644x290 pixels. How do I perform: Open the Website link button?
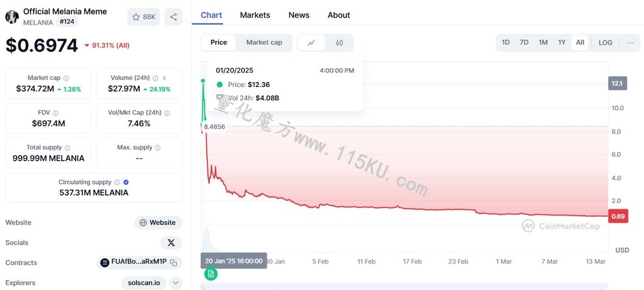click(158, 223)
